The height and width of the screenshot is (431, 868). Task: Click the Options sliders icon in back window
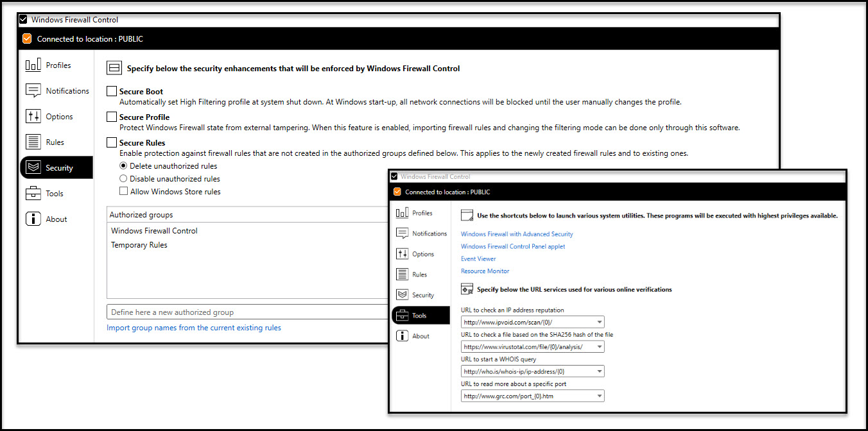pos(33,116)
